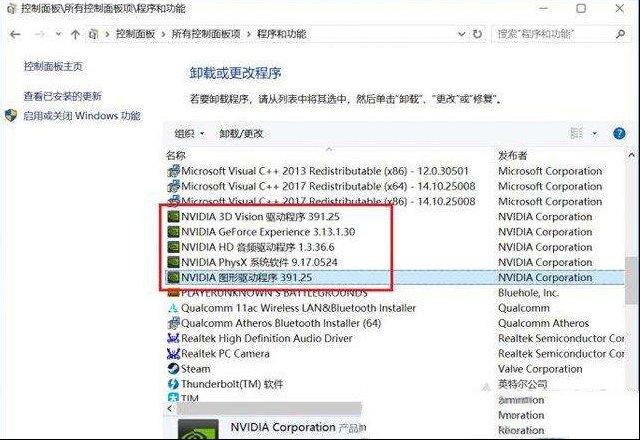Open 查看已安装的更新 link
This screenshot has width=640, height=440.
62,96
